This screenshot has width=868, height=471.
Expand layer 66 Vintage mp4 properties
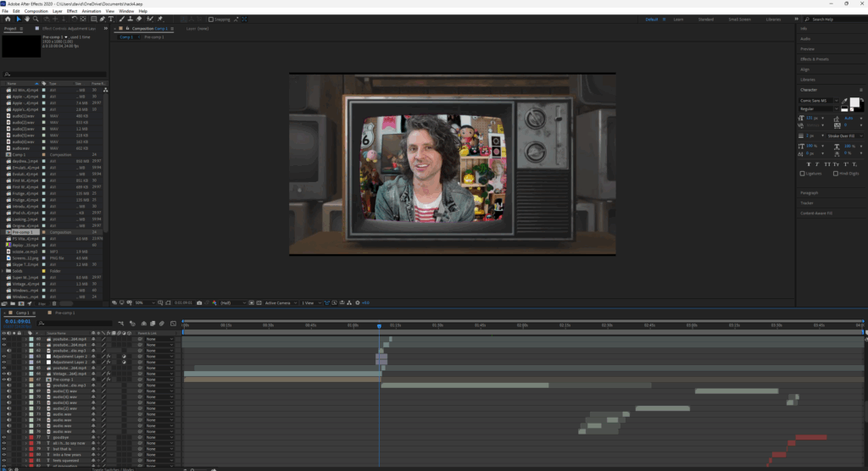25,374
